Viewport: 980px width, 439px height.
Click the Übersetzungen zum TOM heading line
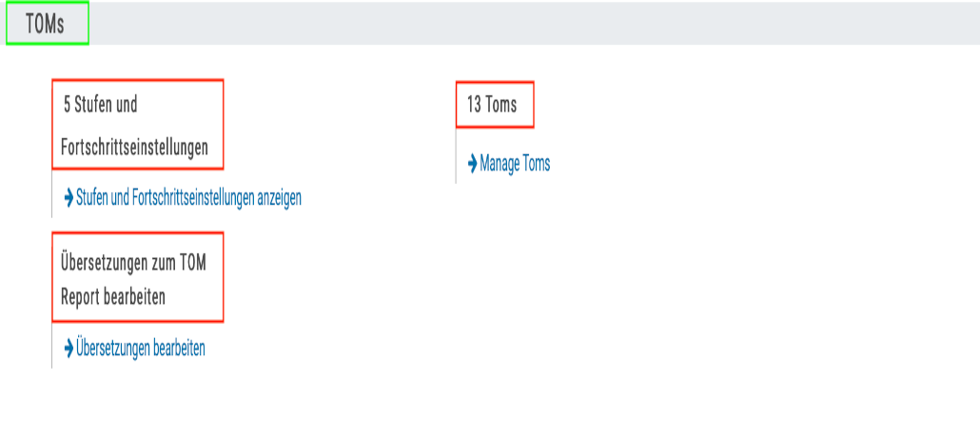pos(133,261)
